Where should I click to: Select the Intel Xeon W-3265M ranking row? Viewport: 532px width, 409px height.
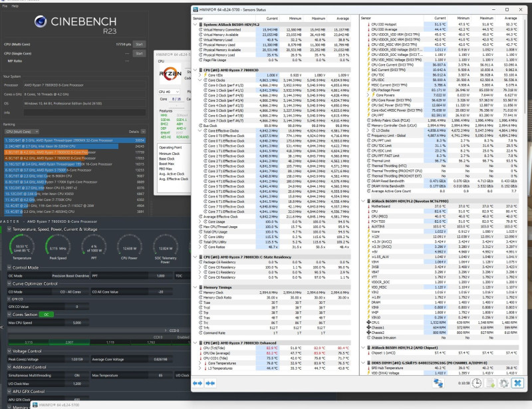click(x=75, y=146)
